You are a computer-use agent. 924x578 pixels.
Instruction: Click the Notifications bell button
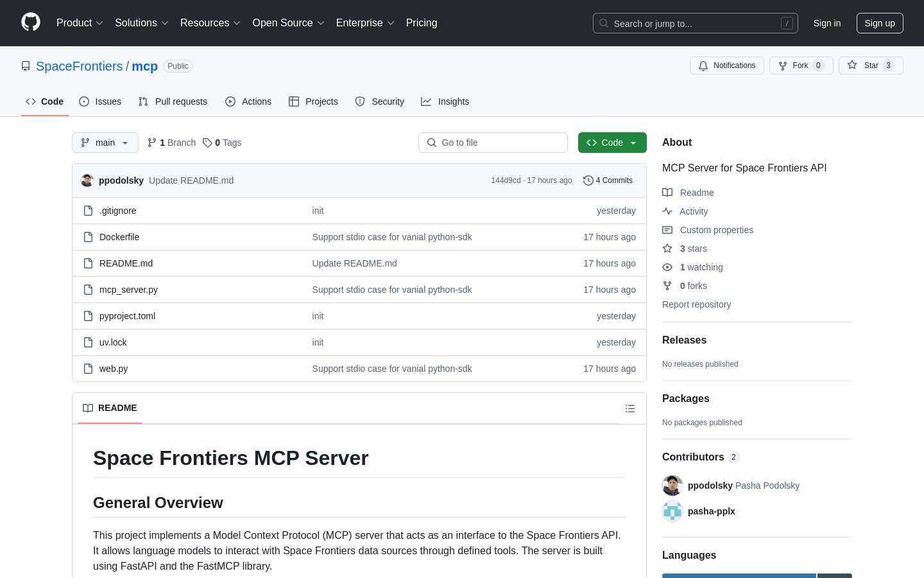click(727, 66)
